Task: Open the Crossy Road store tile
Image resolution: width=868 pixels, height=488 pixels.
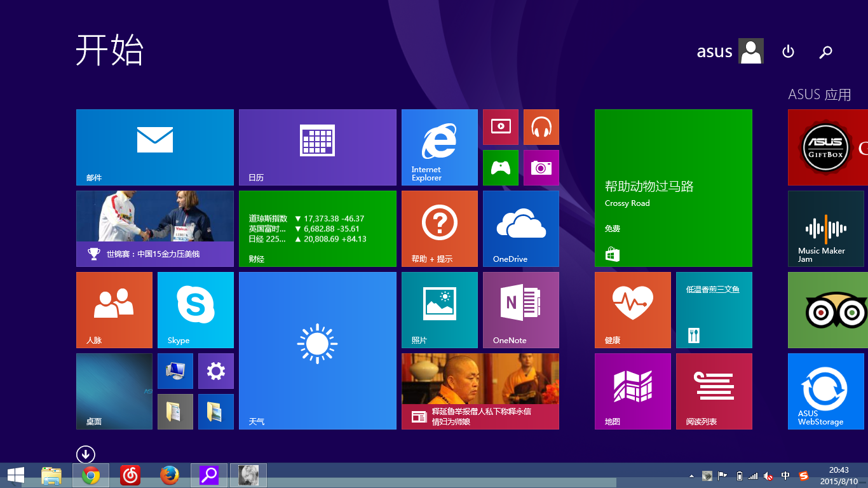Action: coord(674,188)
